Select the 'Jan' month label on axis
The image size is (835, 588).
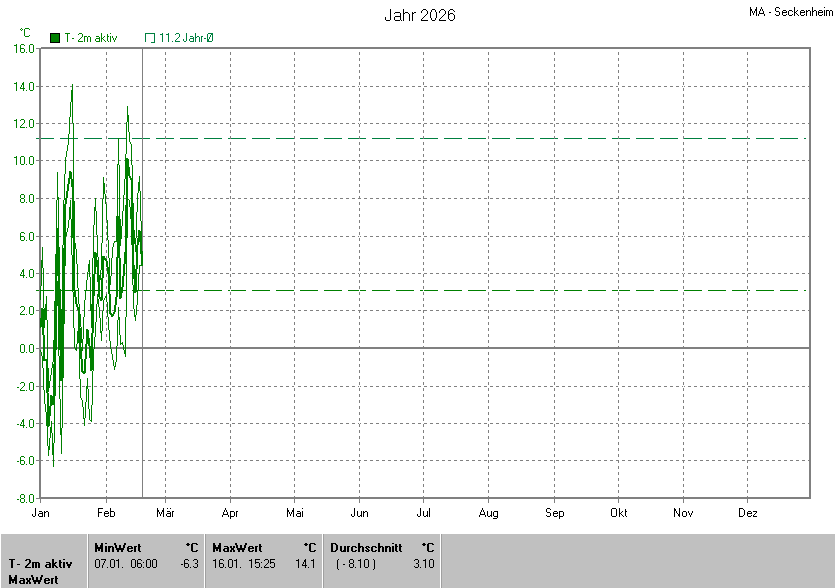41,513
